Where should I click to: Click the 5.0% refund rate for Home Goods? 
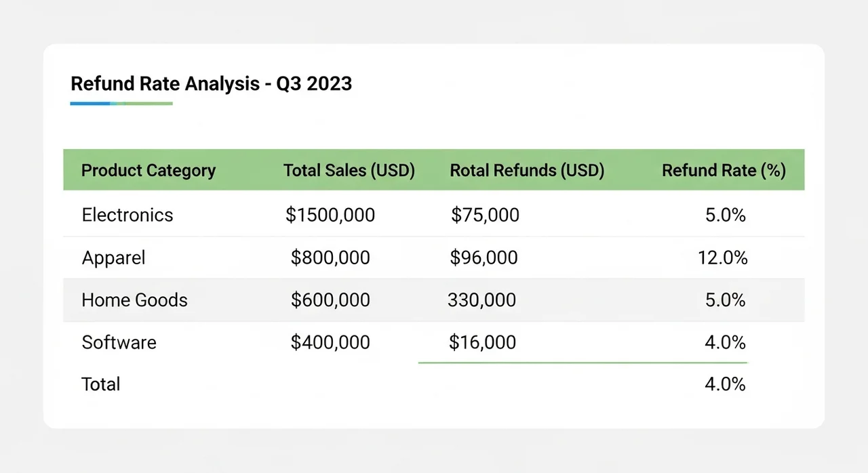pos(726,300)
